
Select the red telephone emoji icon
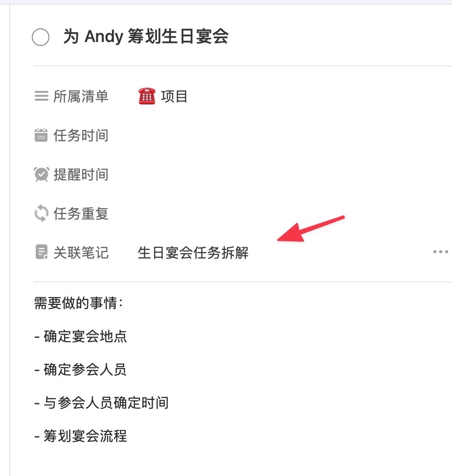147,96
